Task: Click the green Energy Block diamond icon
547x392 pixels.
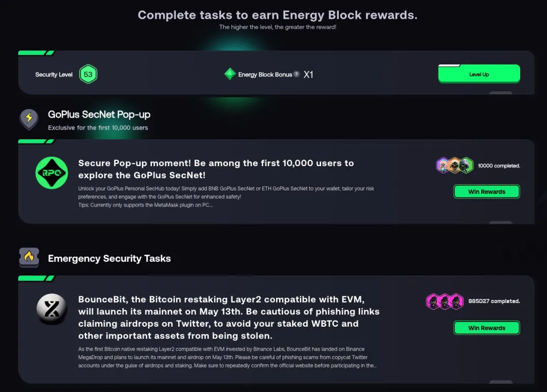Action: [230, 74]
